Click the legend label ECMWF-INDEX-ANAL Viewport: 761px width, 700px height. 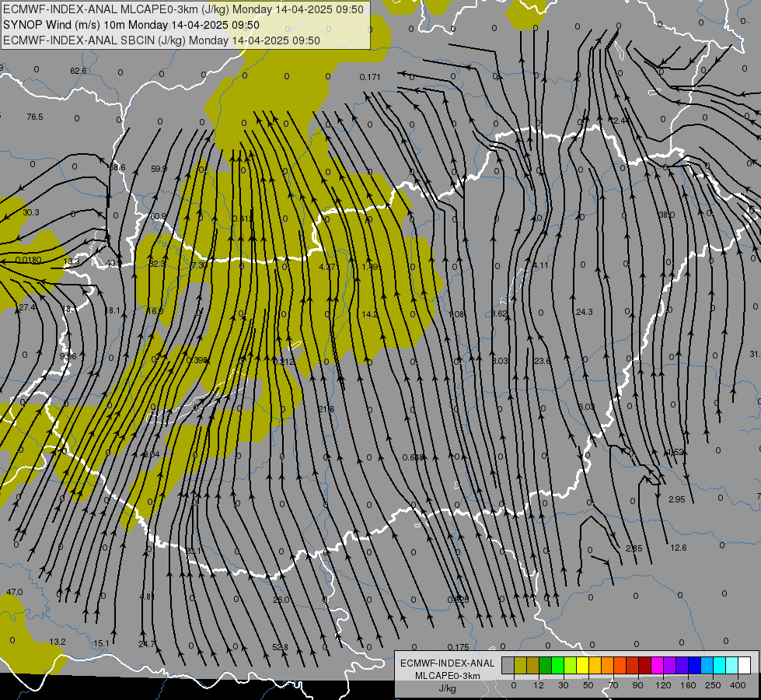[448, 663]
